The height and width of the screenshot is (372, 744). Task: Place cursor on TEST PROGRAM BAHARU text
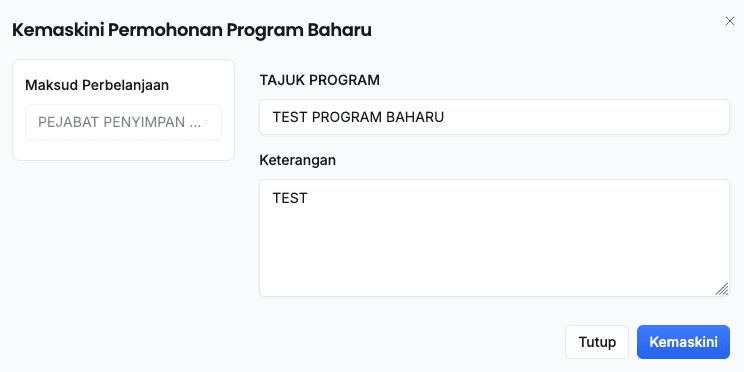tap(358, 117)
